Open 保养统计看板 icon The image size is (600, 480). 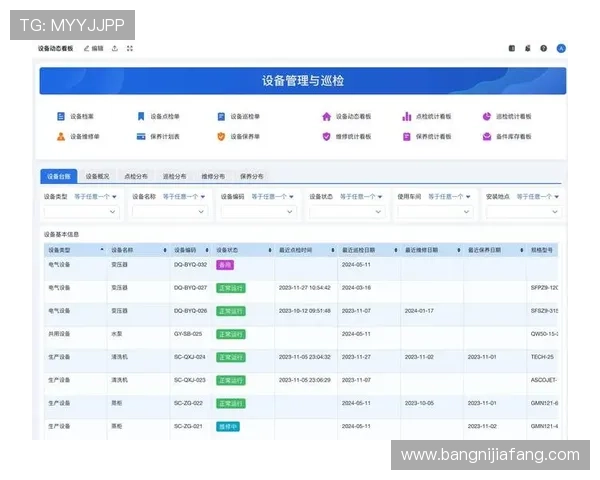406,137
